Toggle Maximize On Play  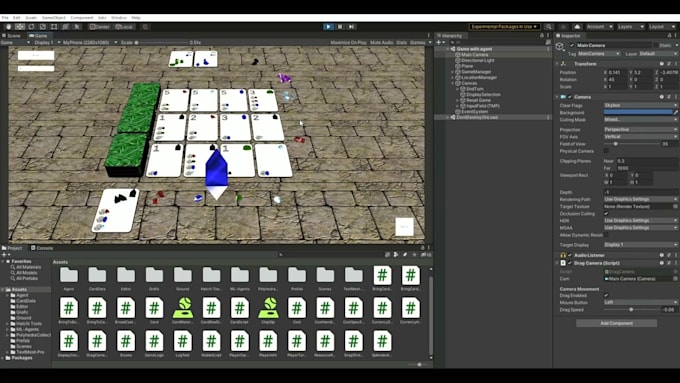(348, 43)
